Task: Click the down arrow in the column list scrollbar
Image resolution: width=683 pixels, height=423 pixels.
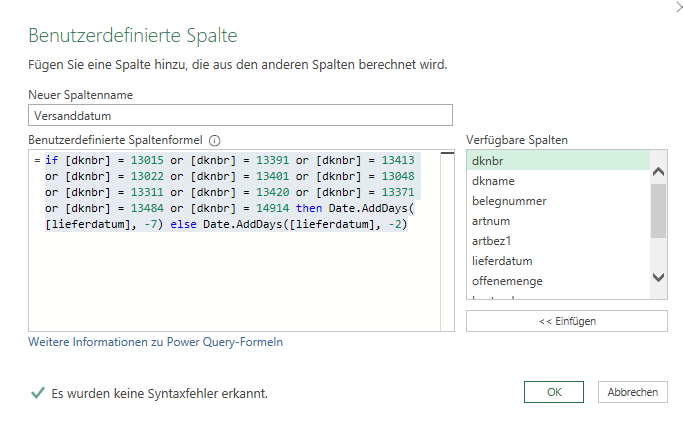Action: tap(658, 277)
